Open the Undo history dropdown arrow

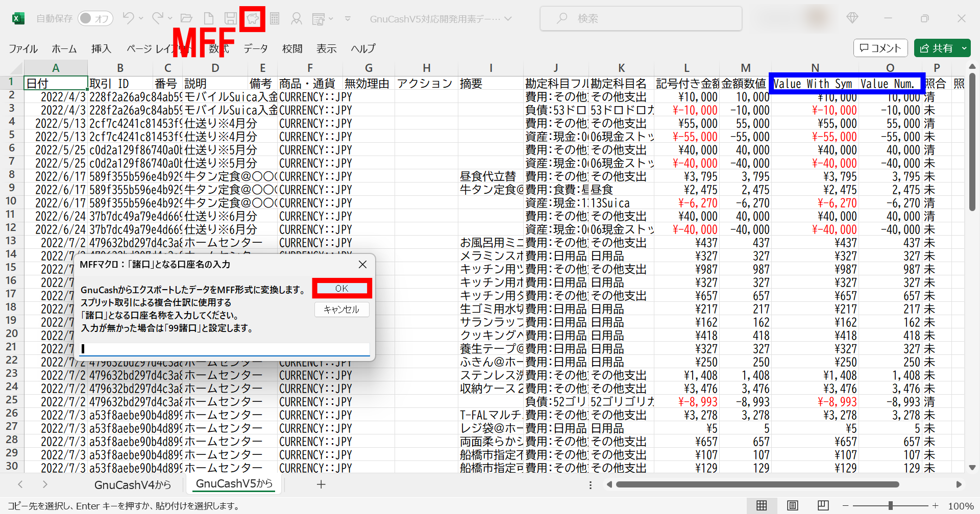(141, 18)
